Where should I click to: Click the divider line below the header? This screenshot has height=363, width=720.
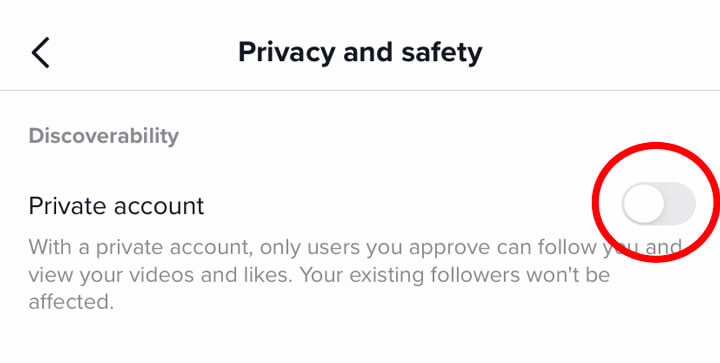coord(360,90)
